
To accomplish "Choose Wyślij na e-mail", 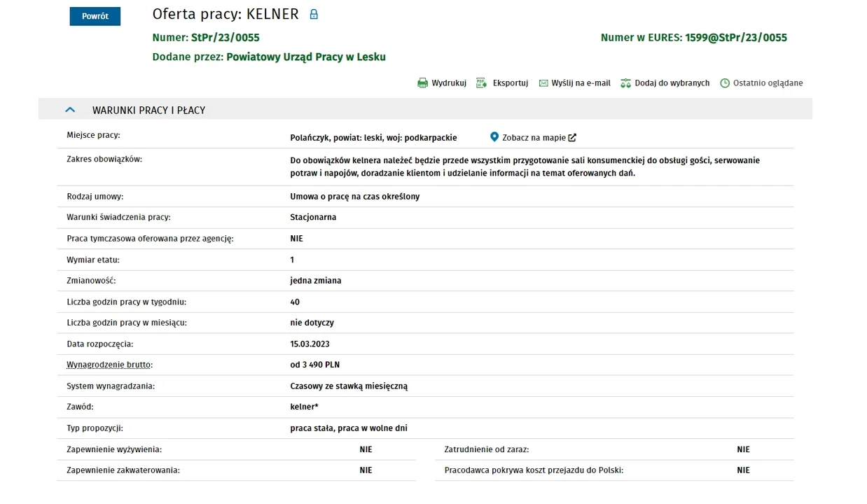I will (581, 83).
